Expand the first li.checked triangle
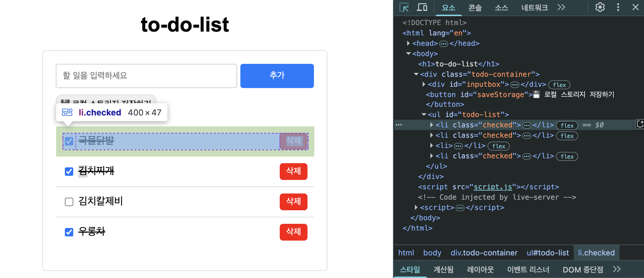 pos(432,125)
